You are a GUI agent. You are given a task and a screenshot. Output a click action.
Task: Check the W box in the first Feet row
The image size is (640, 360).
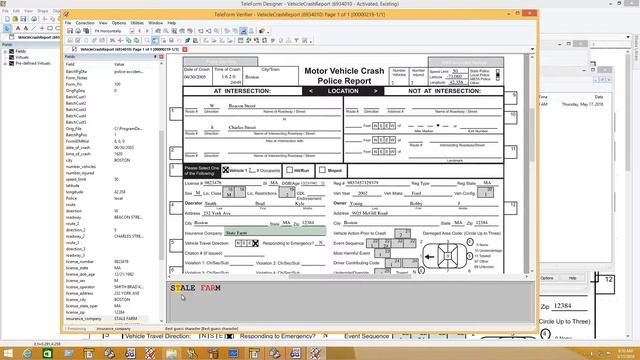392,126
